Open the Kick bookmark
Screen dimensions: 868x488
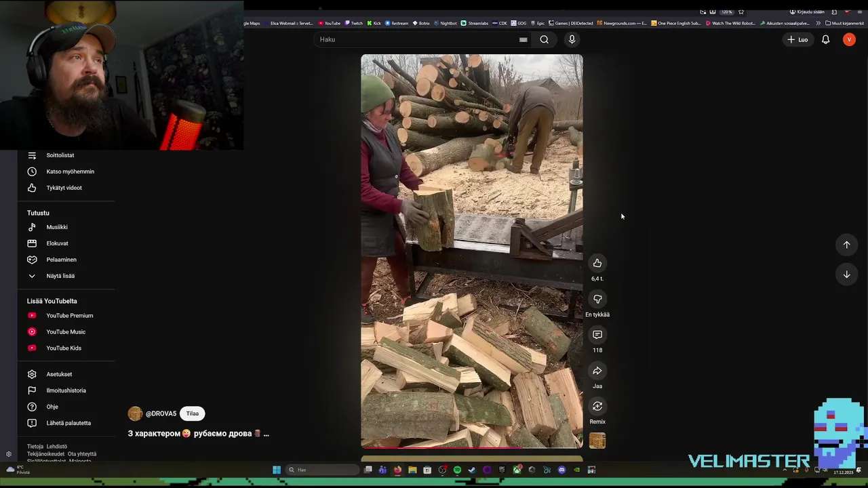tap(374, 23)
